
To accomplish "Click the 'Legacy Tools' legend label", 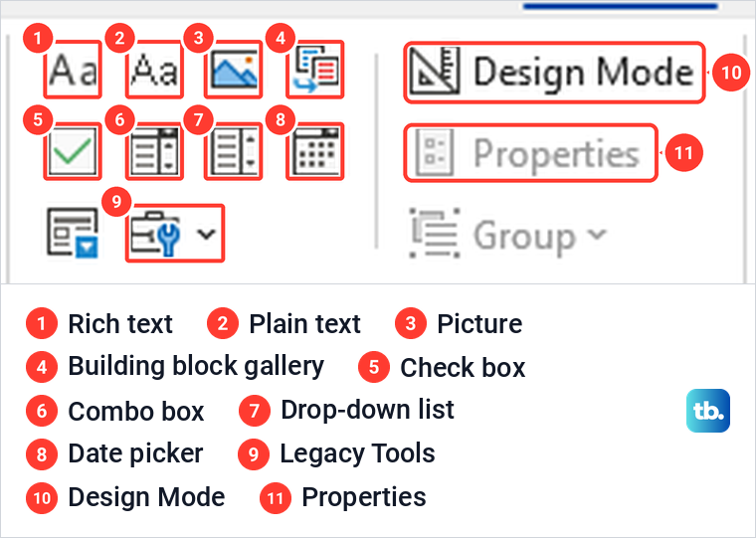I will [357, 454].
